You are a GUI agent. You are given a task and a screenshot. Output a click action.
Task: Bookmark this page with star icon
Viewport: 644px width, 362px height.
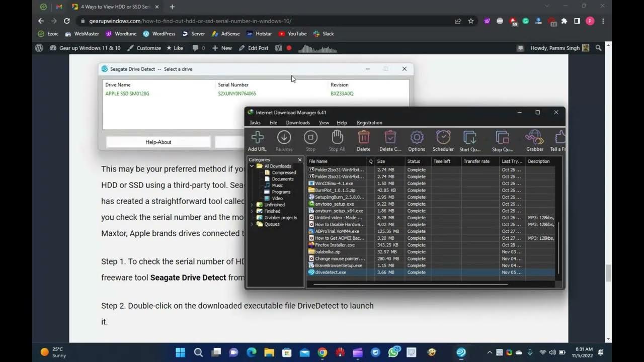tap(471, 21)
